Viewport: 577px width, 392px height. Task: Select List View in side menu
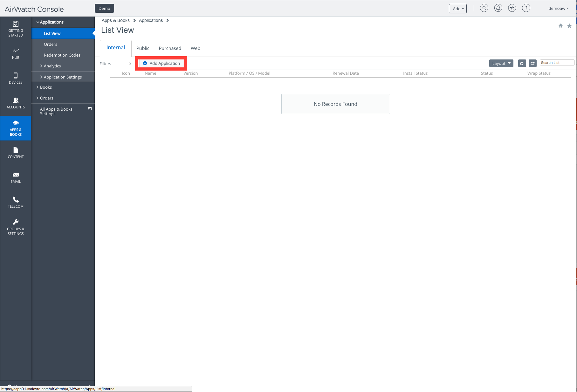(x=63, y=33)
